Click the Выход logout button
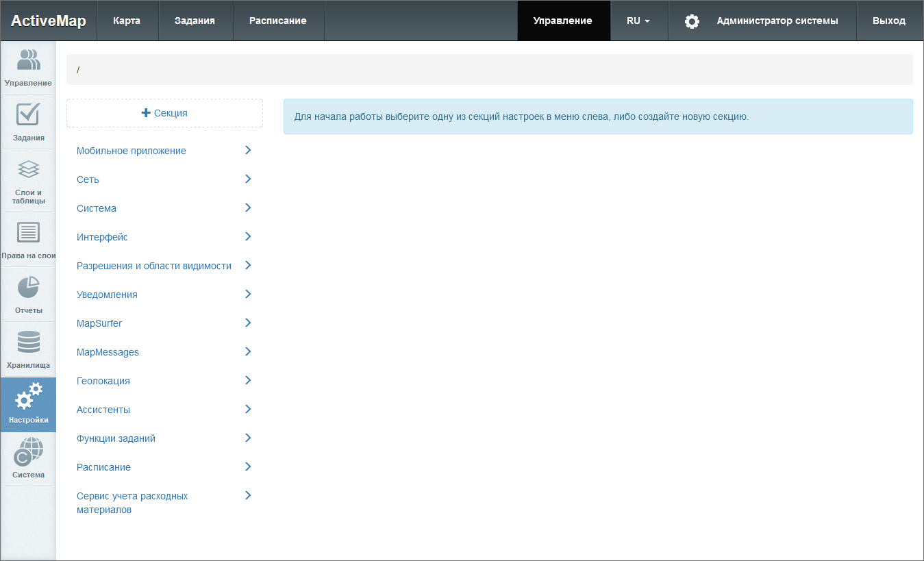 point(889,21)
